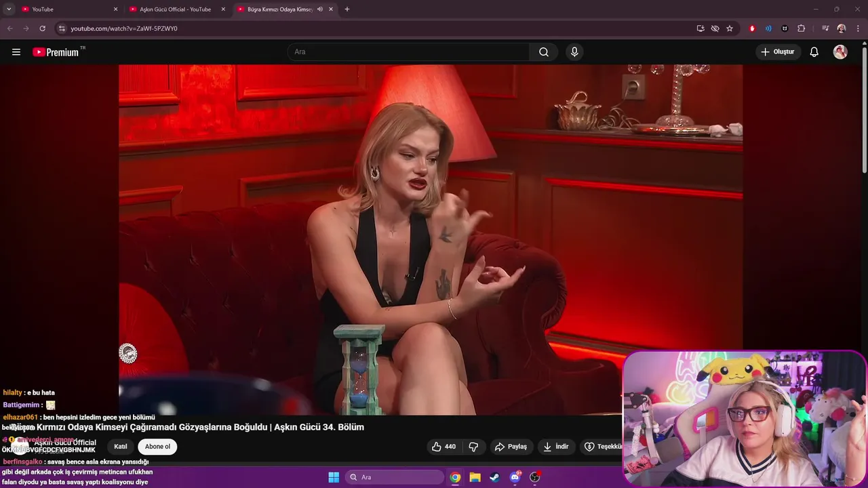
Task: Open Chrome three-dot menu
Action: [857, 28]
